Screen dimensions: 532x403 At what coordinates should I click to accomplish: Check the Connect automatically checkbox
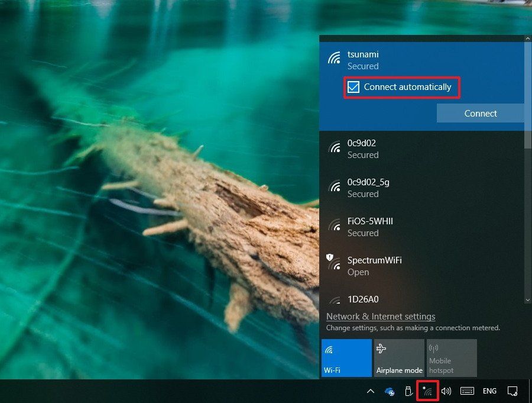pyautogui.click(x=354, y=86)
